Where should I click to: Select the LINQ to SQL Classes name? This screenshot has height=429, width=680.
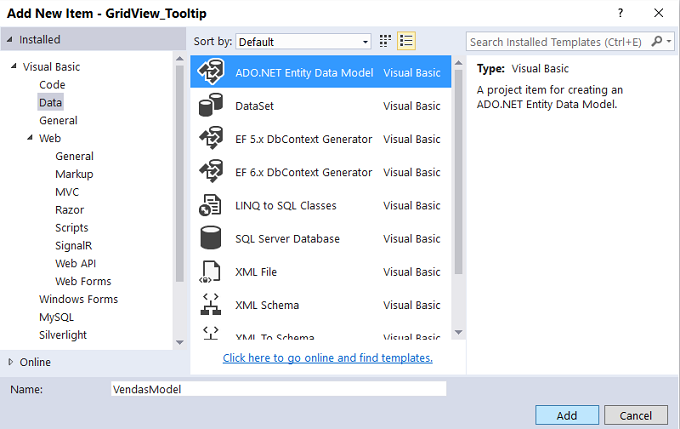286,205
